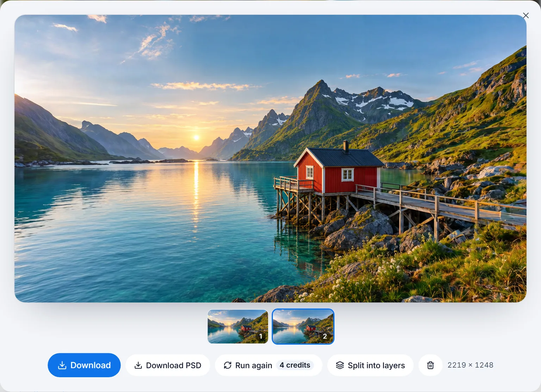Close the preview with the X icon
The width and height of the screenshot is (541, 392).
(x=526, y=15)
